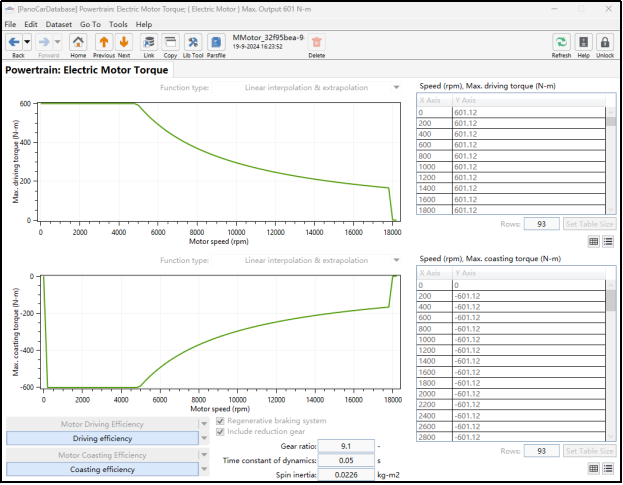Open the File menu
Screen dimensions: 623x485
(x=10, y=25)
